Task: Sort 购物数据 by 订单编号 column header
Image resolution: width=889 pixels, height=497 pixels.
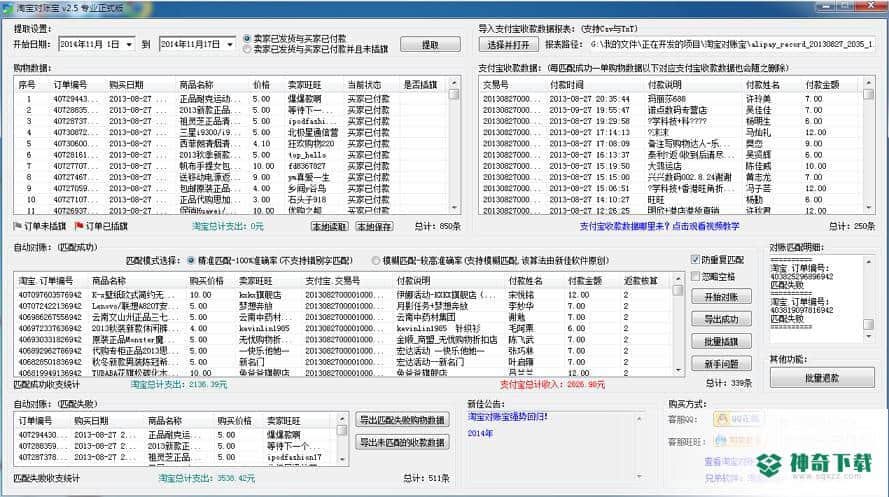Action: pos(70,84)
